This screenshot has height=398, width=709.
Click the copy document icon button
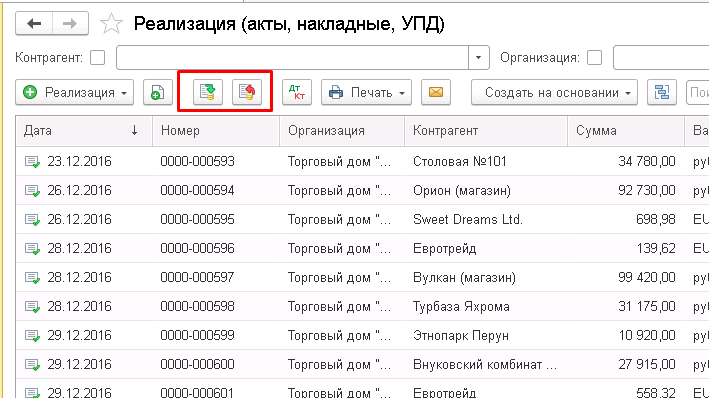(x=158, y=93)
